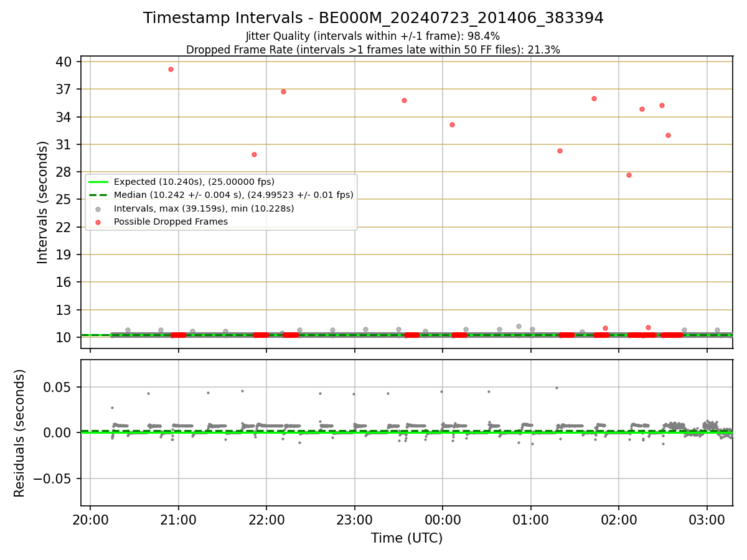Click the '02:00' time axis tick label
The width and height of the screenshot is (747, 560).
coord(619,518)
